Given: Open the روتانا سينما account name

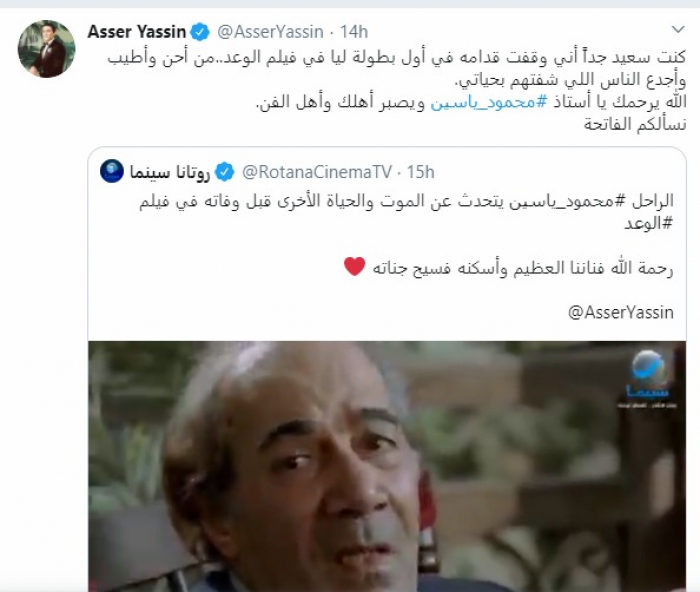Looking at the screenshot, I should click(170, 172).
